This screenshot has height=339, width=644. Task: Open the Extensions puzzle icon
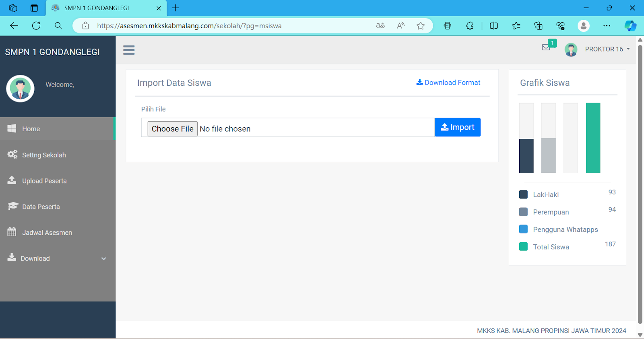470,26
